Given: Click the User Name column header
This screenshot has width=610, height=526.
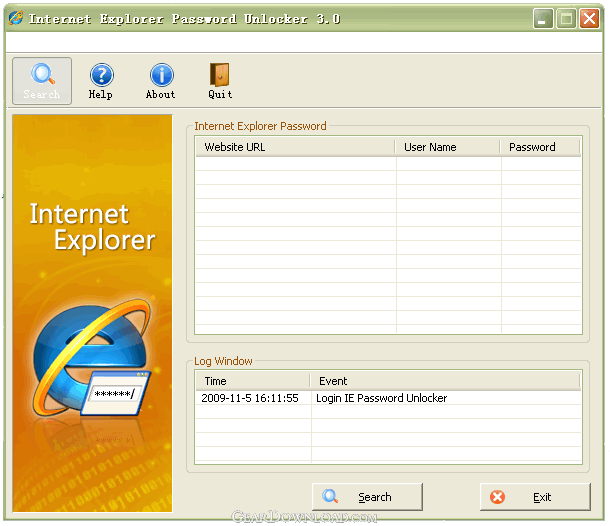Looking at the screenshot, I should [447, 147].
